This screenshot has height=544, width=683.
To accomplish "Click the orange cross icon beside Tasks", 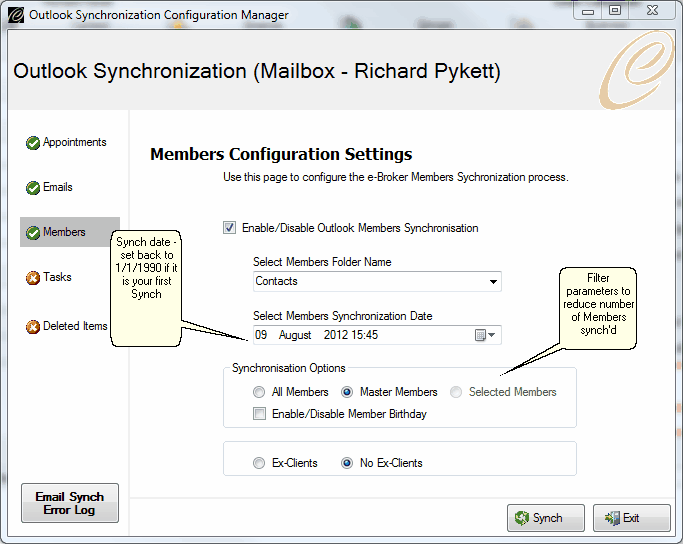I will click(x=33, y=277).
